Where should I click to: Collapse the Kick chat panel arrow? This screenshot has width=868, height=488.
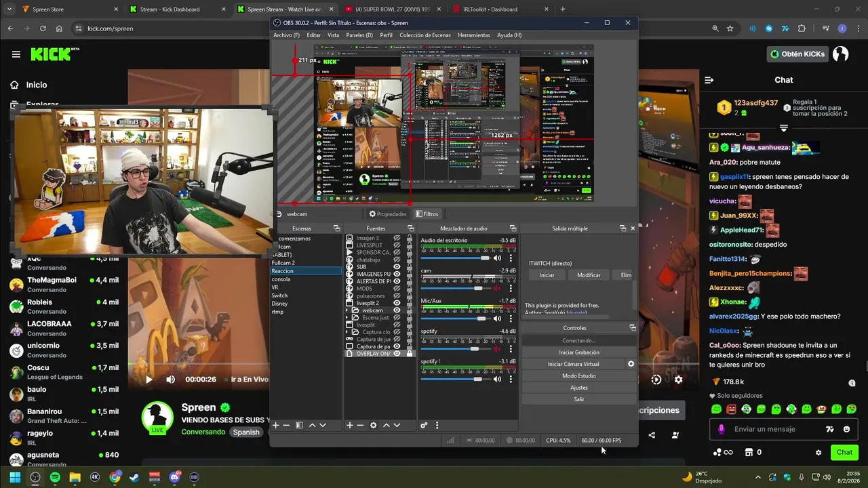(709, 80)
